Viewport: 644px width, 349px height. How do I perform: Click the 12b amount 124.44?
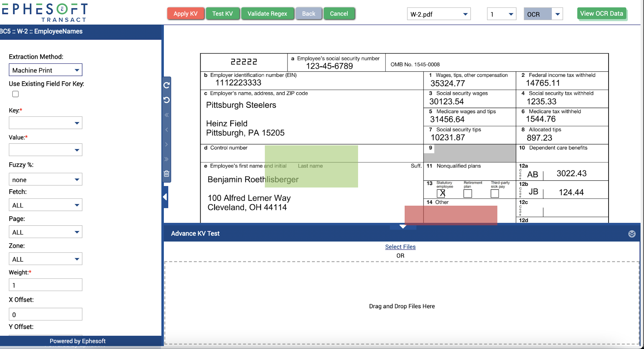[571, 192]
